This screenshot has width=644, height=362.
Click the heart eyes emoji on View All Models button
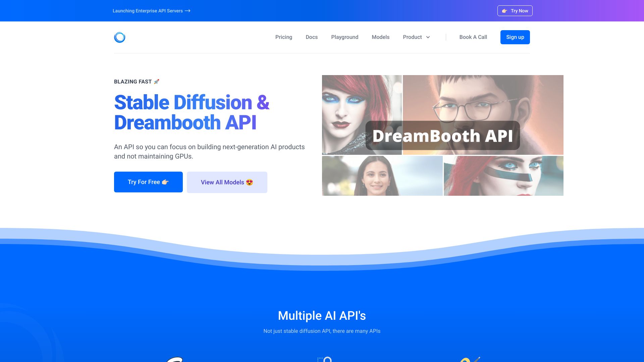(250, 182)
